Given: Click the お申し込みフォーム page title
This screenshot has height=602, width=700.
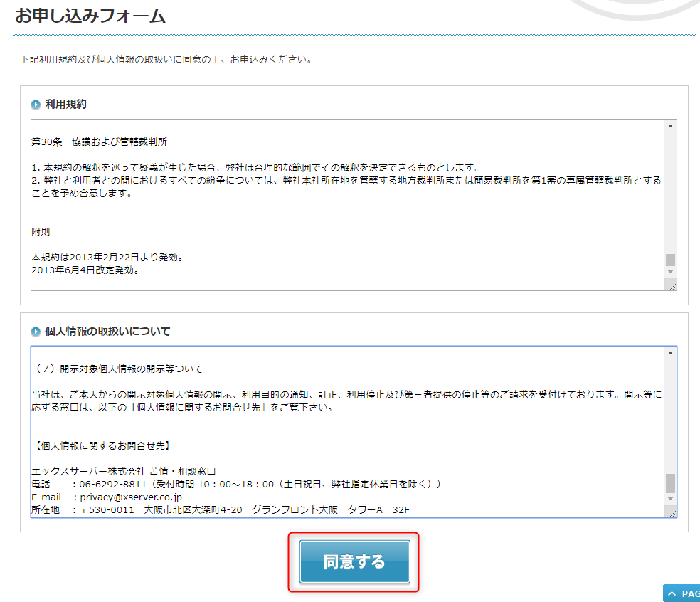Looking at the screenshot, I should pos(90,16).
